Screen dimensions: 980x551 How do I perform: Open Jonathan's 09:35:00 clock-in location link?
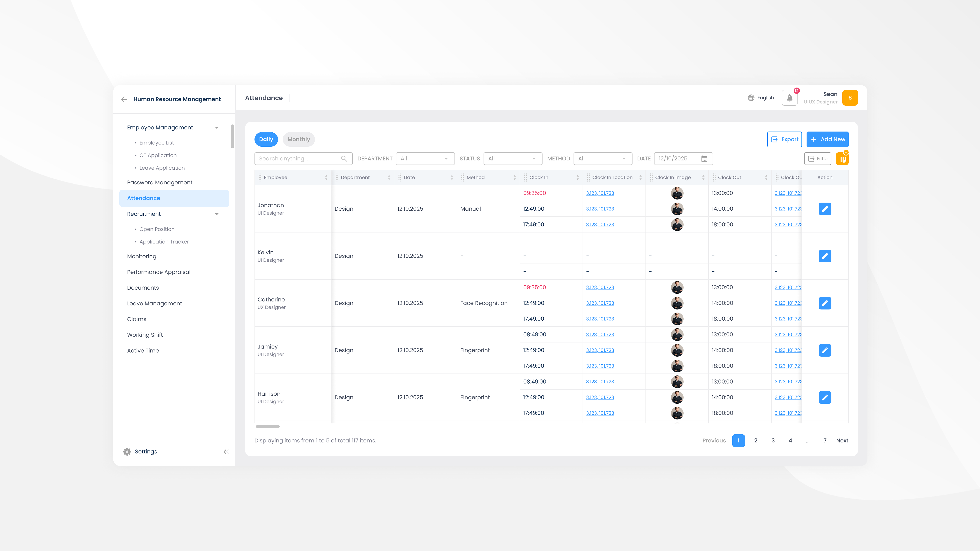pos(600,193)
